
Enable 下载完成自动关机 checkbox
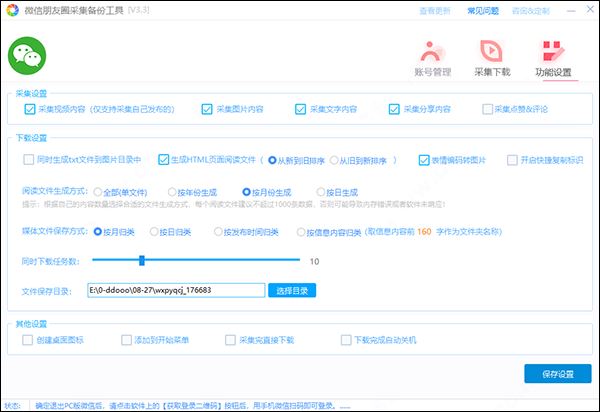coord(346,340)
